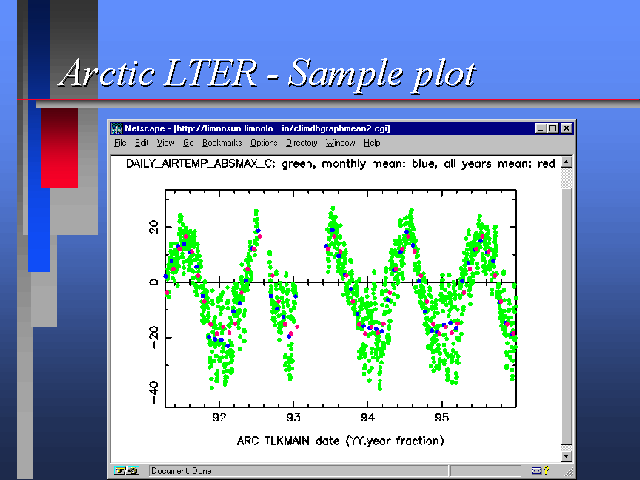The width and height of the screenshot is (640, 480).
Task: Minimize the Netscape window
Action: tap(540, 129)
